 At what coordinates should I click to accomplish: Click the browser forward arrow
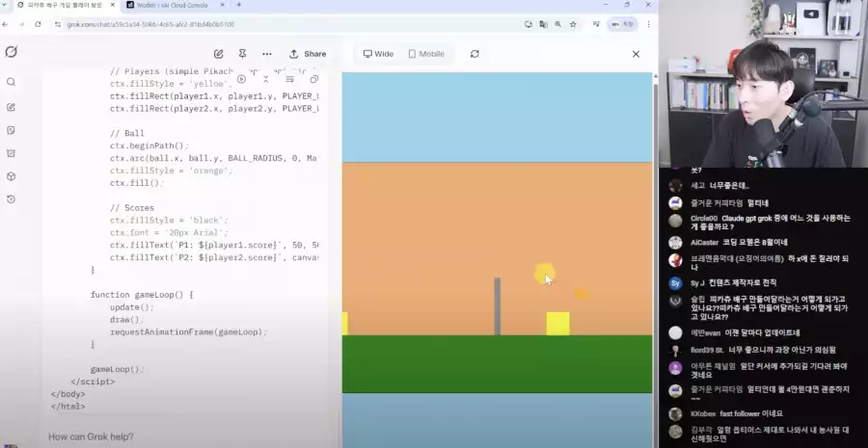pyautogui.click(x=21, y=24)
